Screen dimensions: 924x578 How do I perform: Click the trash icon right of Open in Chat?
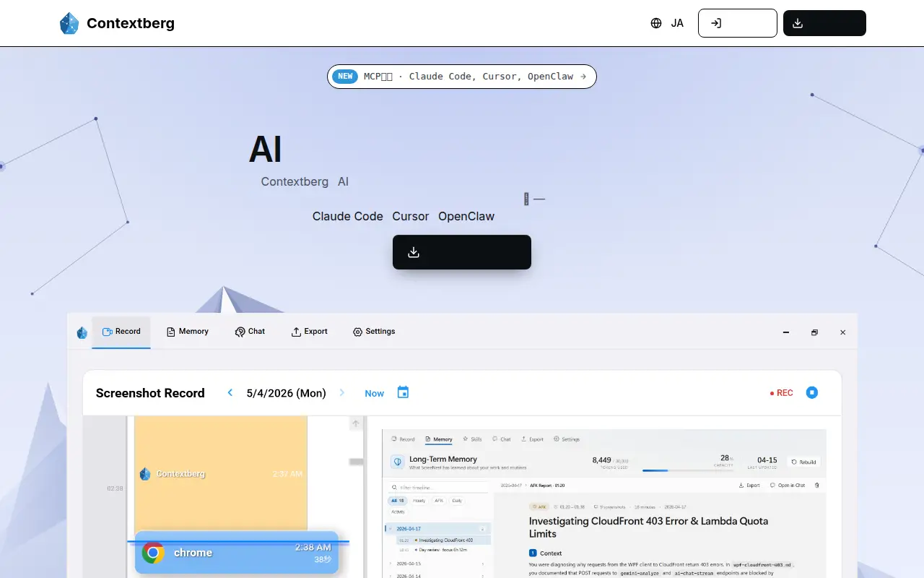click(x=816, y=486)
